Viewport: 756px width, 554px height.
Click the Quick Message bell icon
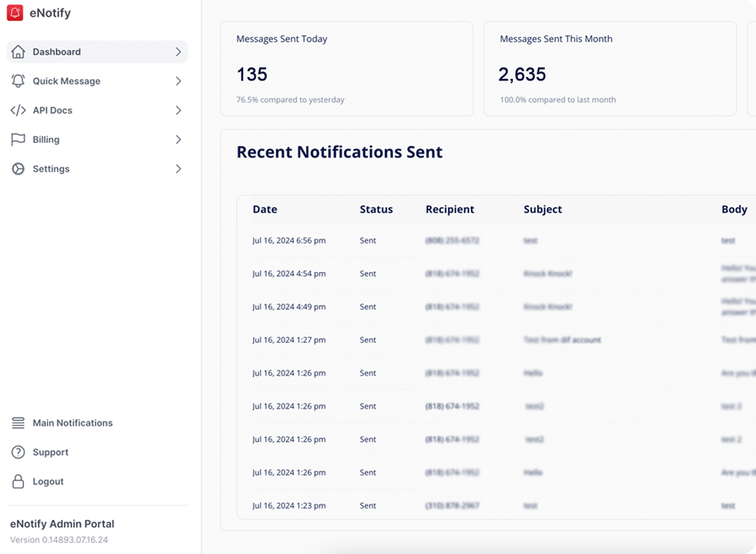(18, 81)
